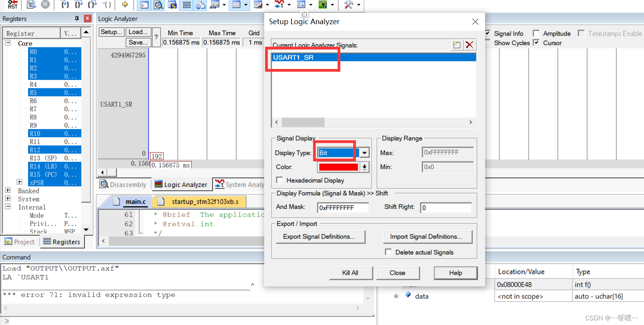This screenshot has width=644, height=325.
Task: Open the startup_stm32f103xb.s editor tab
Action: [x=200, y=201]
